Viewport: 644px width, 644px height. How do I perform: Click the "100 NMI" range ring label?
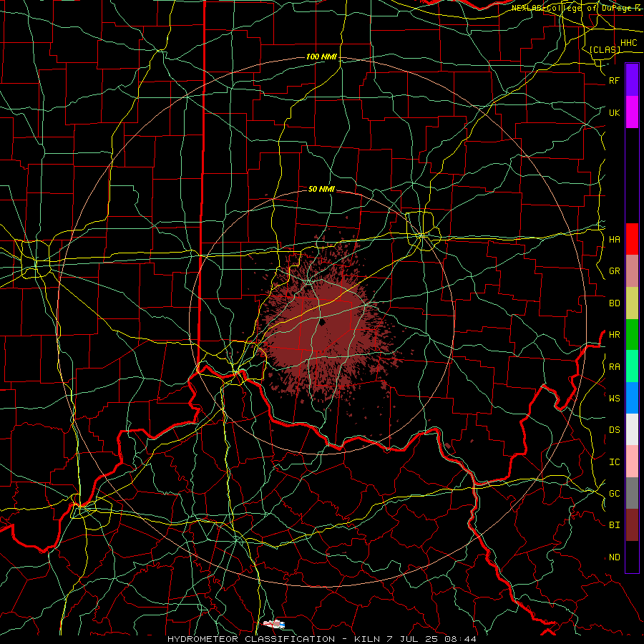(x=321, y=57)
